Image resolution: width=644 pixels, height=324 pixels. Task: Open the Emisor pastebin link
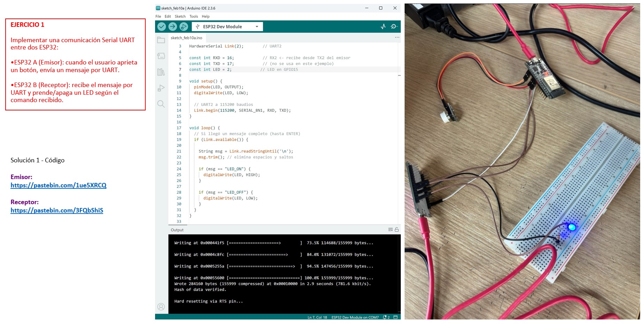click(x=59, y=185)
